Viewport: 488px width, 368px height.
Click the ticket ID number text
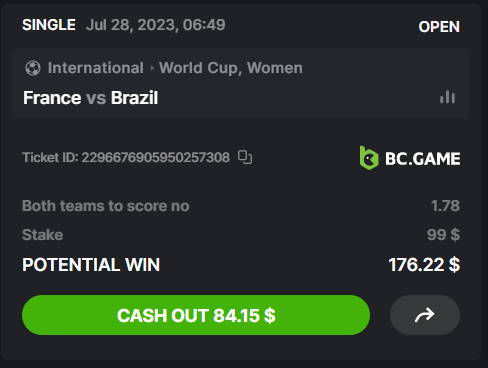click(x=156, y=157)
